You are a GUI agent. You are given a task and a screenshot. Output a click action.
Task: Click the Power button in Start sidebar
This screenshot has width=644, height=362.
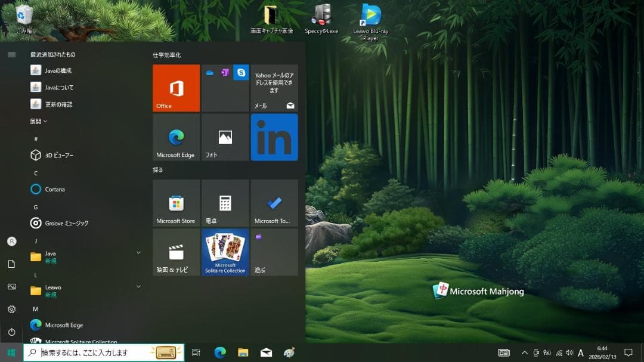tap(11, 332)
